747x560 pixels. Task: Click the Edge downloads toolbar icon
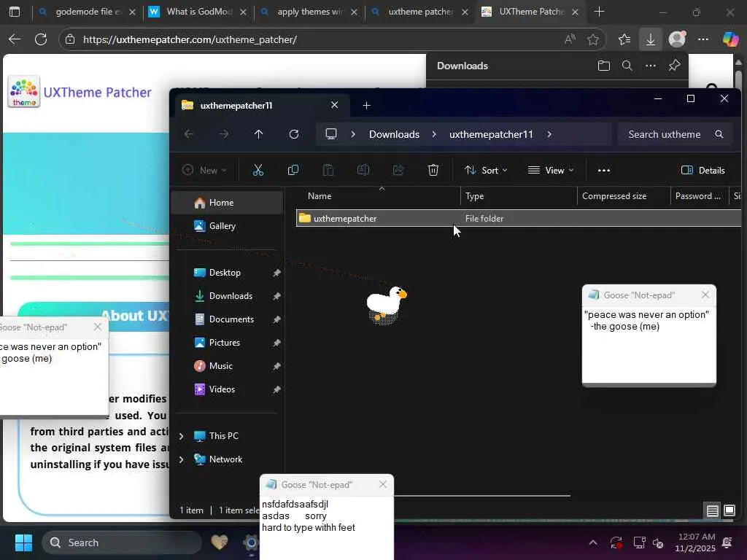650,39
